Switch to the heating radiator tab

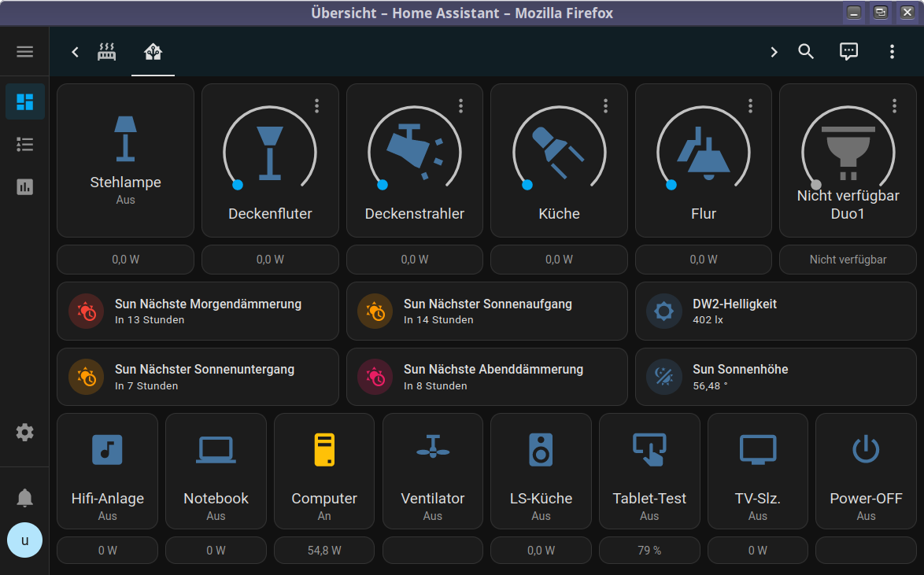point(107,52)
